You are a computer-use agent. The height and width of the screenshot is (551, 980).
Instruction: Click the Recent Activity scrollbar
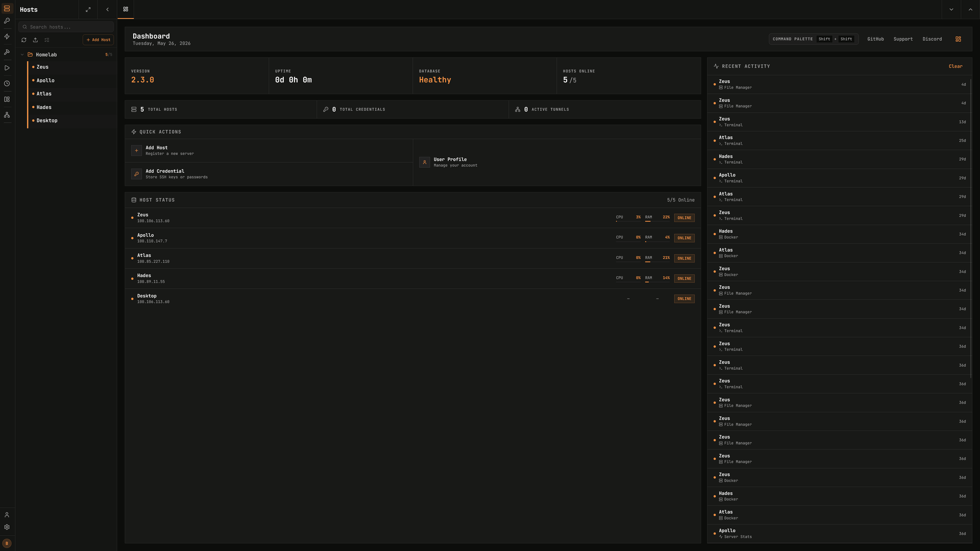pyautogui.click(x=970, y=228)
